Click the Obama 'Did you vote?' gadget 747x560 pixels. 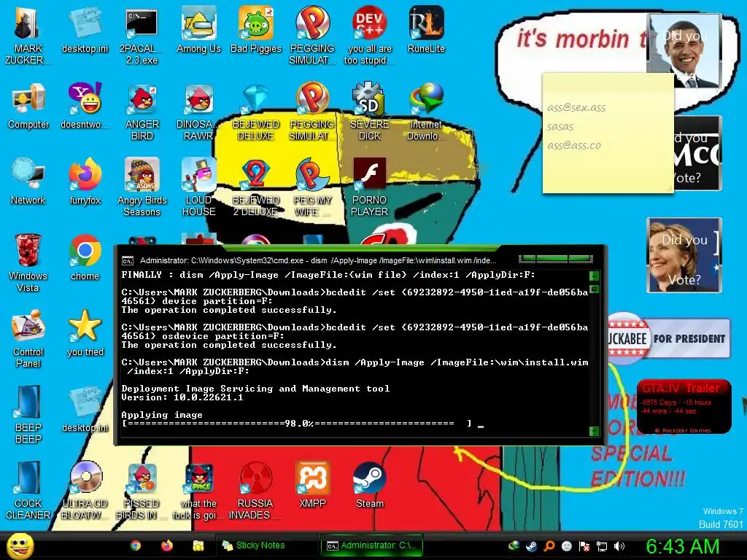point(684,50)
